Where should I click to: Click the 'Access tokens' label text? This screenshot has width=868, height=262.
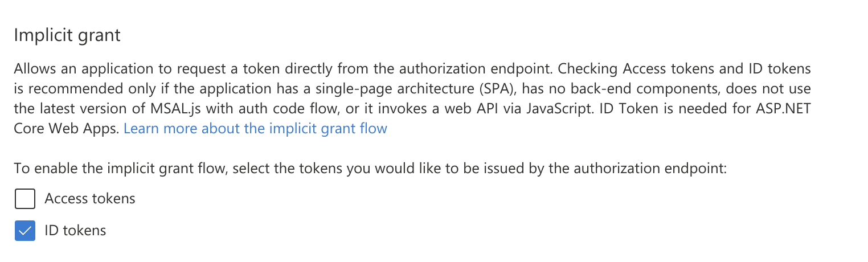pyautogui.click(x=90, y=199)
